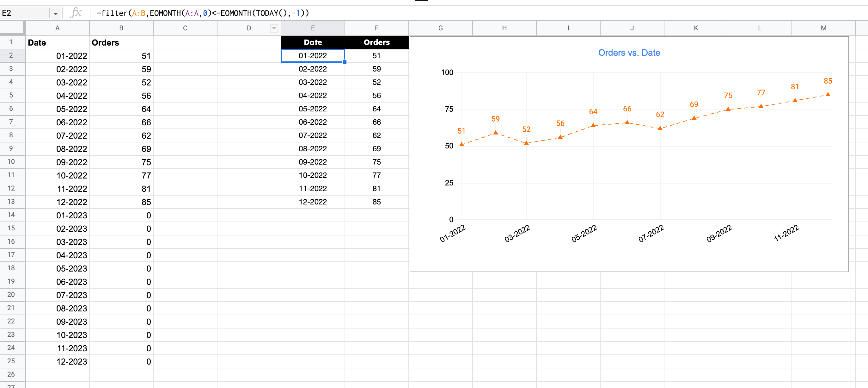Select column G header
This screenshot has height=388, width=868.
pyautogui.click(x=440, y=28)
